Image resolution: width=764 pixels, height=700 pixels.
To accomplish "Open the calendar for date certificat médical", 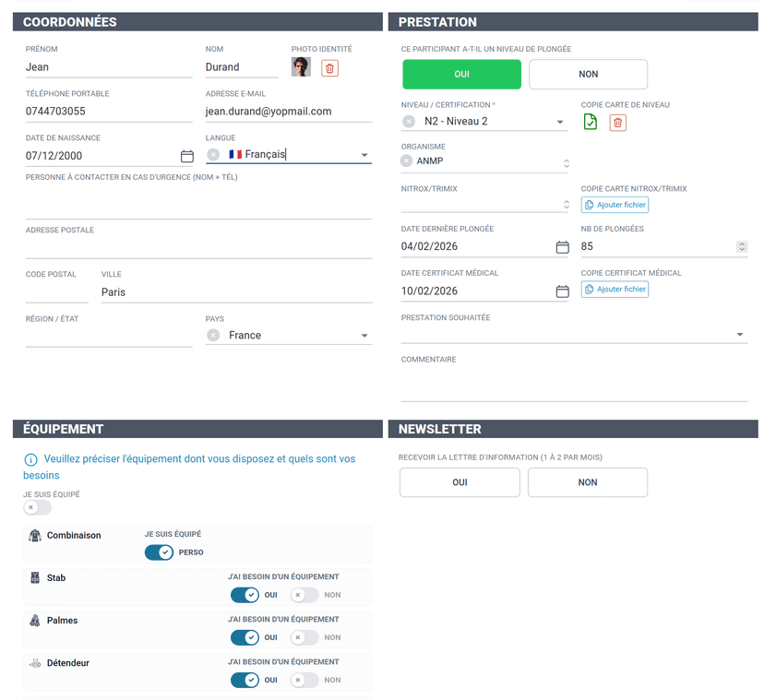I will pyautogui.click(x=563, y=291).
